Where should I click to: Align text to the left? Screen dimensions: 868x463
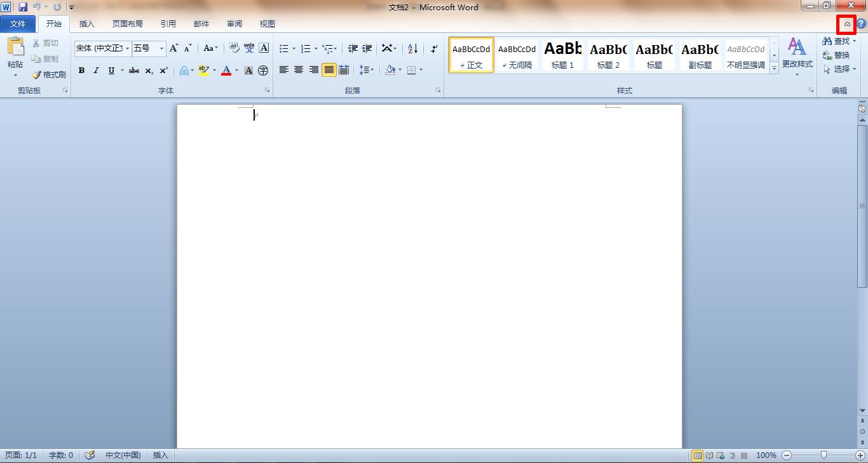(x=284, y=70)
